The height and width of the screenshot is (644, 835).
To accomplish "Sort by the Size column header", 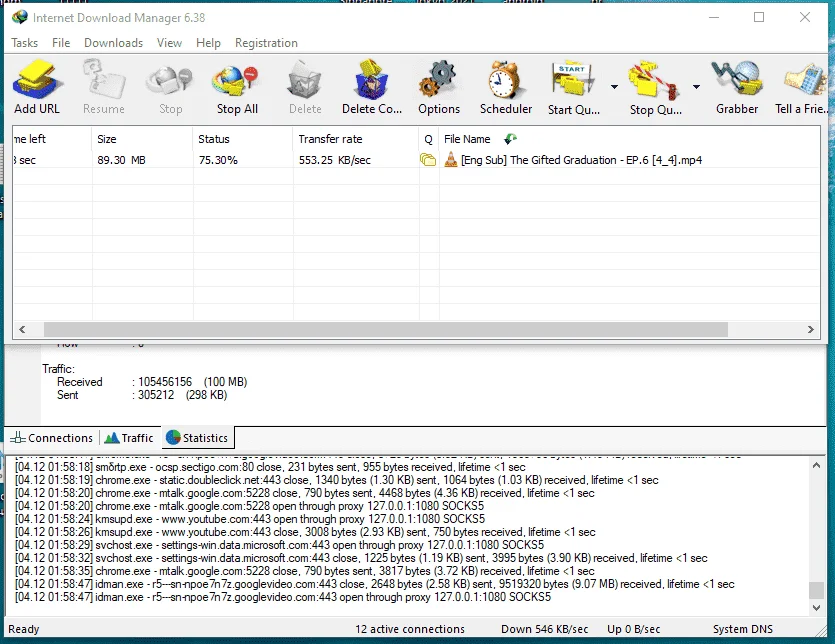I will (x=142, y=139).
